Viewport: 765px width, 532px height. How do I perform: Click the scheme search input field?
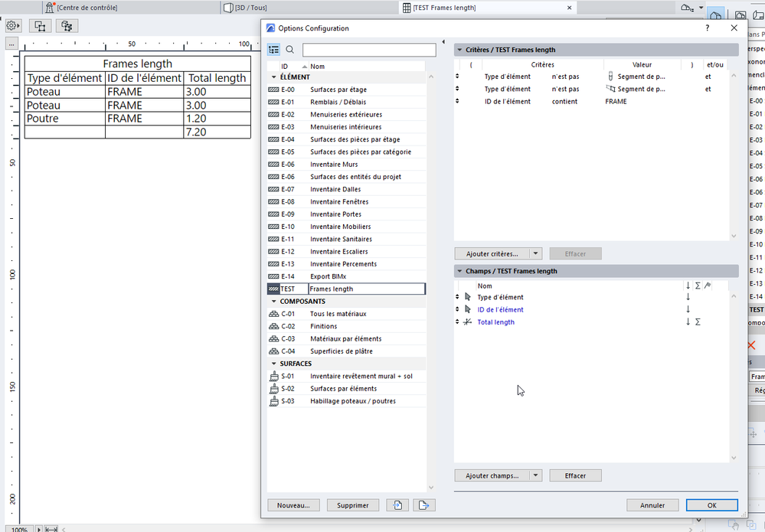click(x=369, y=50)
